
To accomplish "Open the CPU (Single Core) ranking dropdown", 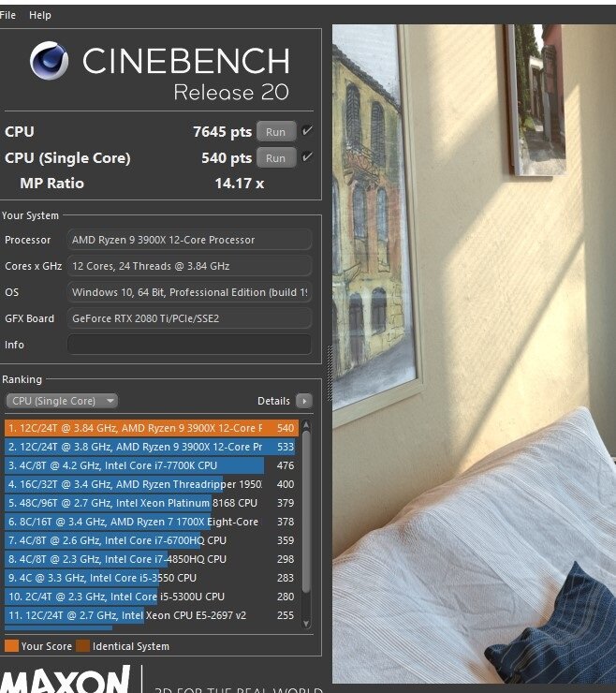I will tap(62, 401).
